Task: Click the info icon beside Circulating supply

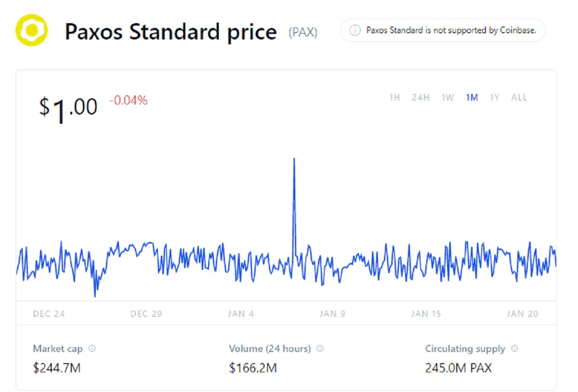Action: [514, 349]
